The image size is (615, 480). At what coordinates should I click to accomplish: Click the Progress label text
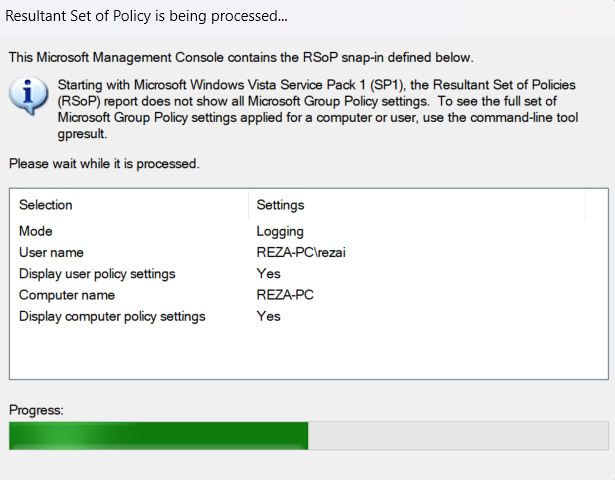(35, 410)
